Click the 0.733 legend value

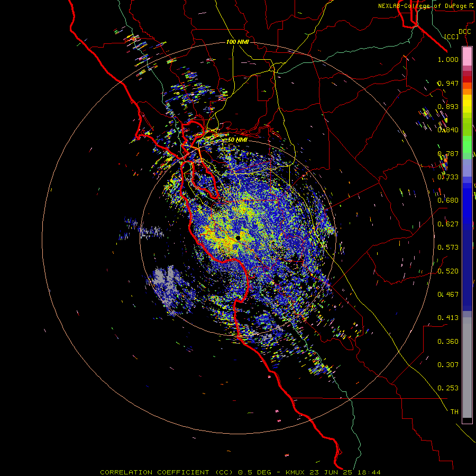pyautogui.click(x=448, y=177)
